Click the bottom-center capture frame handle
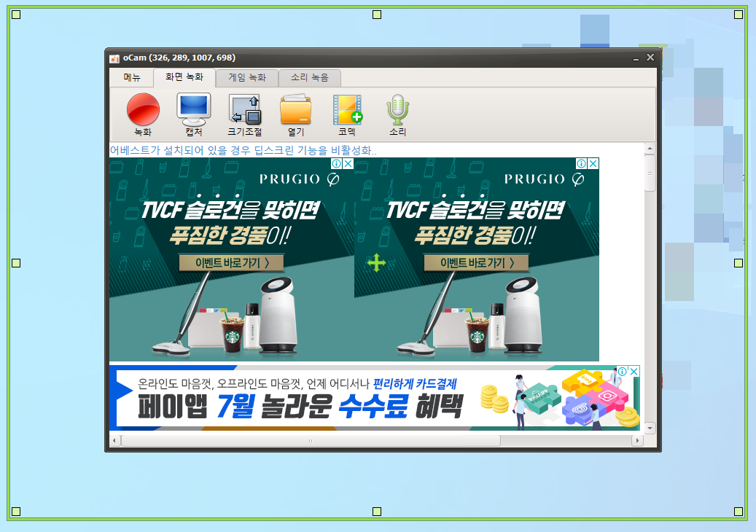Image resolution: width=756 pixels, height=532 pixels. pyautogui.click(x=377, y=512)
